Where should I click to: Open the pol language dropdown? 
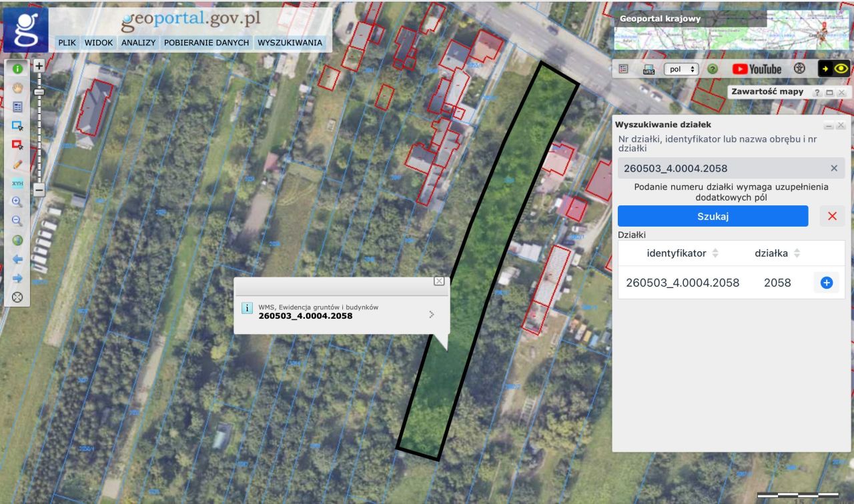pos(681,69)
